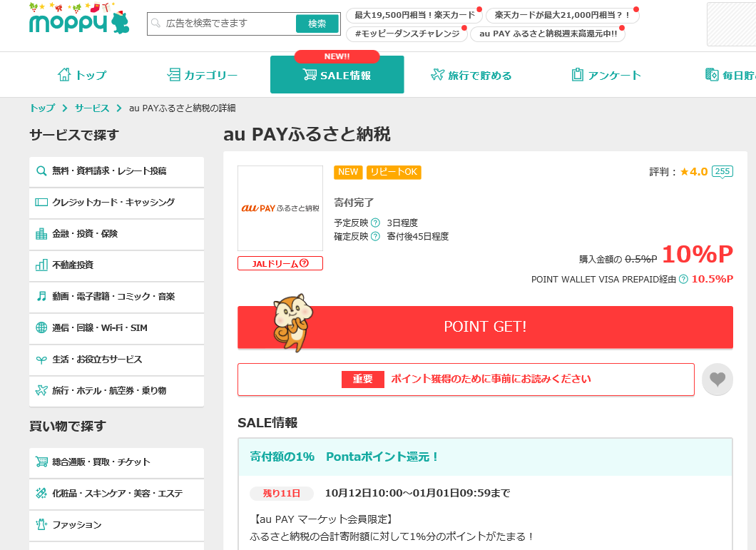The height and width of the screenshot is (550, 756).
Task: Click bar chart icon beside 不動産投資
Action: point(41,265)
